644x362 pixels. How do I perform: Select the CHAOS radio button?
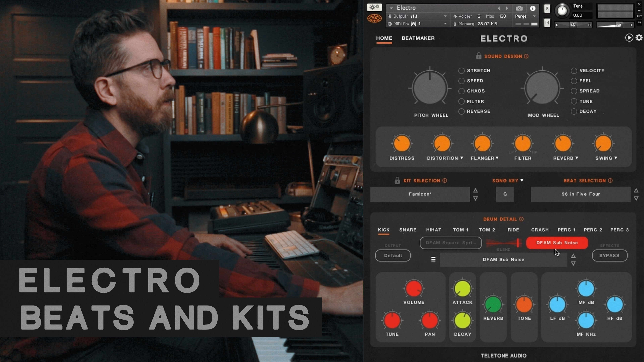[461, 91]
